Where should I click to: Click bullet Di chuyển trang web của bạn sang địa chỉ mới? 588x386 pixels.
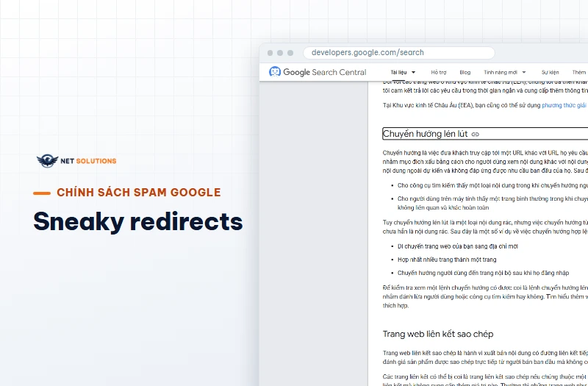pyautogui.click(x=457, y=246)
